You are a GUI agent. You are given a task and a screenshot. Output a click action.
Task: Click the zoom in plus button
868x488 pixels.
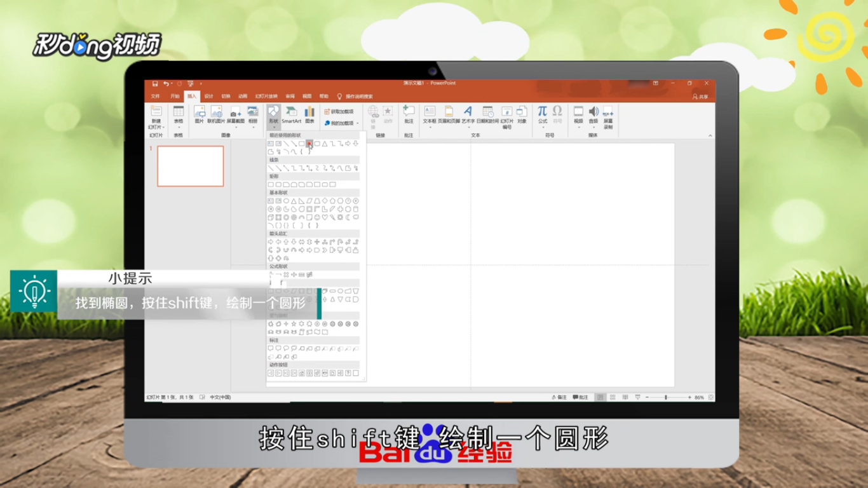click(689, 397)
